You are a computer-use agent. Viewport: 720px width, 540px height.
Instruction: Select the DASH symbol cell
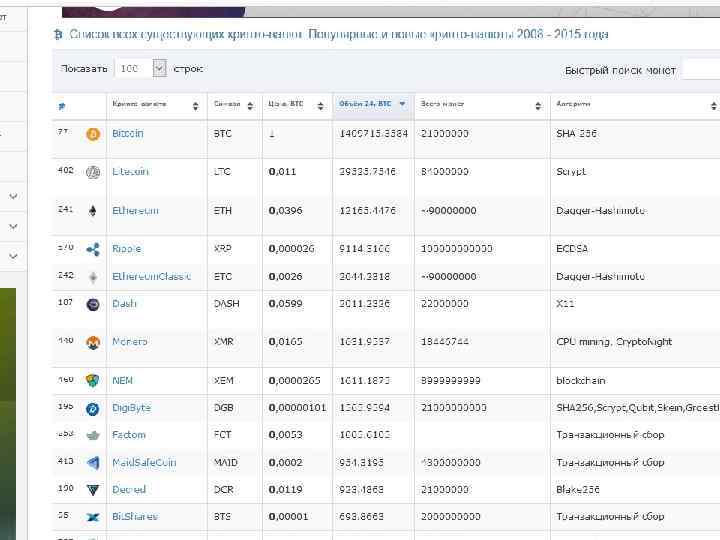pyautogui.click(x=226, y=304)
